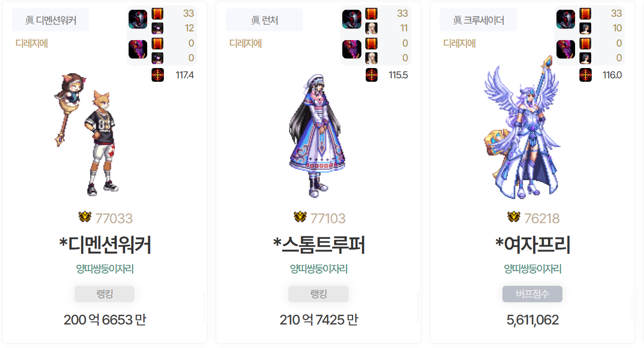This screenshot has height=348, width=644.
Task: Click the red book icon beside 33 in 런처 card
Action: coord(371,14)
